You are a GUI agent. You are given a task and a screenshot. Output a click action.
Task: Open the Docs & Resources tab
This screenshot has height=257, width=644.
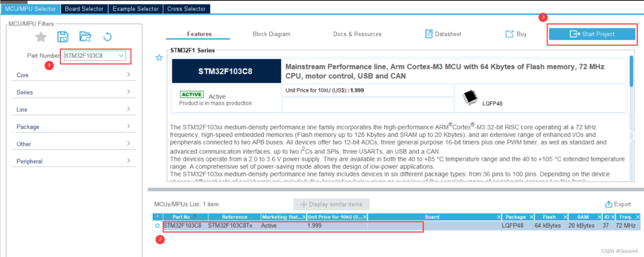click(x=357, y=34)
